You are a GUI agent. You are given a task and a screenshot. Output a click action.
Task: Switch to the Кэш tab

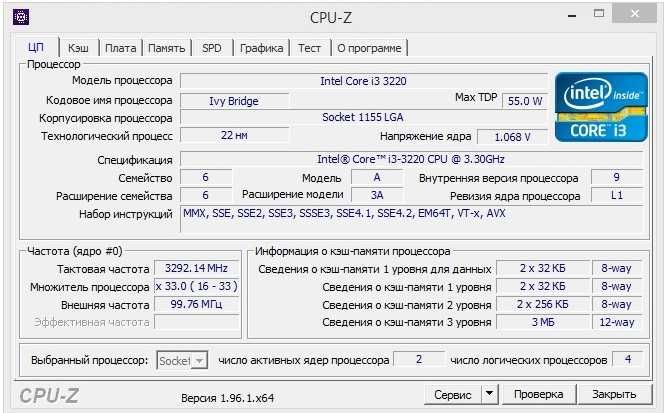point(78,48)
